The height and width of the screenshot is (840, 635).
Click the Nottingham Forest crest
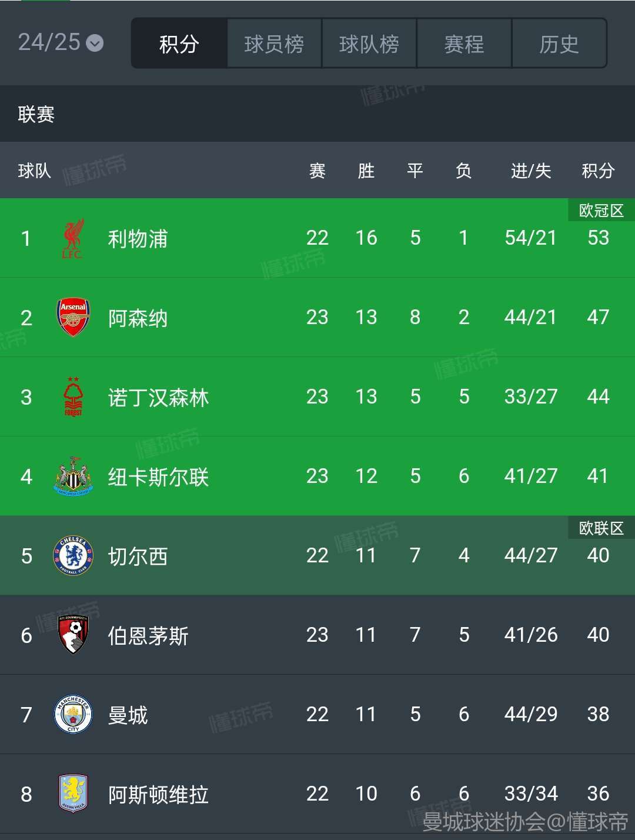[73, 397]
